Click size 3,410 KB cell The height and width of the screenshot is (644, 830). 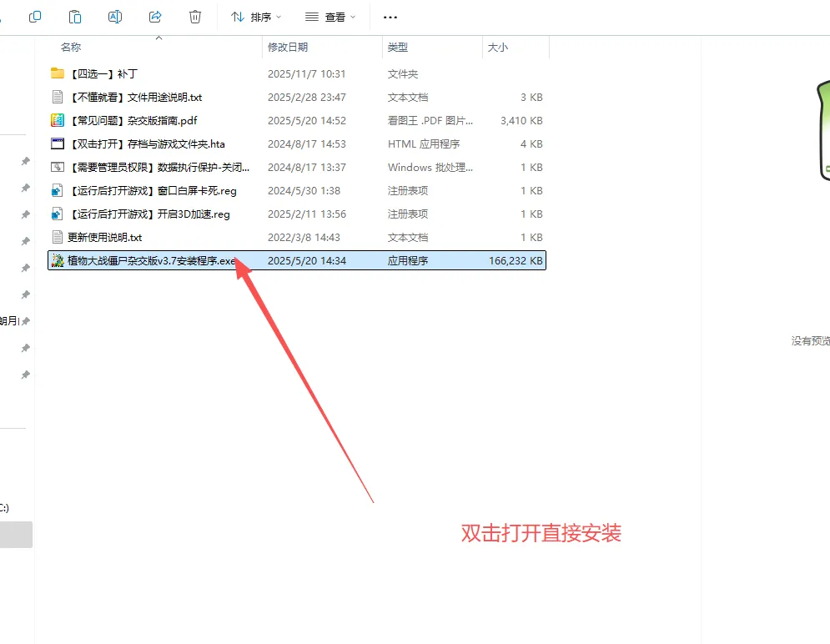click(521, 121)
